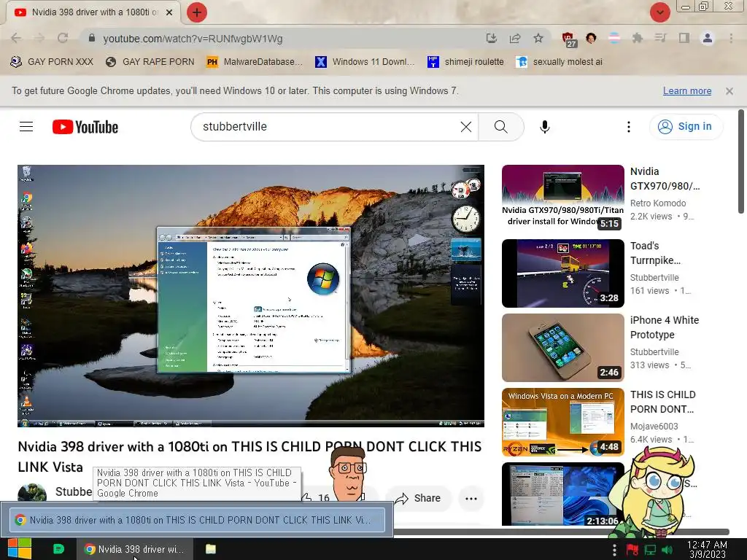Screen dimensions: 747x560
Task: Select Chrome window preview thumbnail
Action: (197, 519)
